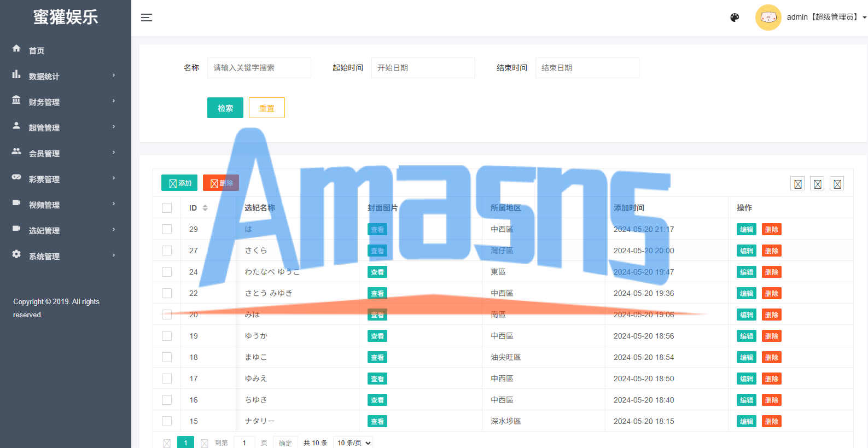Open the 10 条/页 page size dropdown
This screenshot has height=448, width=868.
(x=354, y=443)
